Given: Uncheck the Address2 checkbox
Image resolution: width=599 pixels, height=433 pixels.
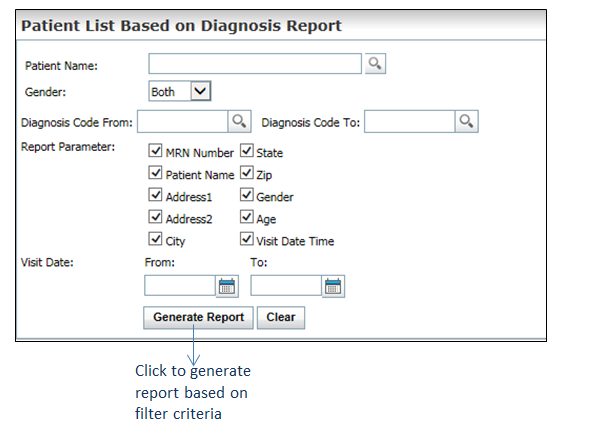Looking at the screenshot, I should (155, 217).
